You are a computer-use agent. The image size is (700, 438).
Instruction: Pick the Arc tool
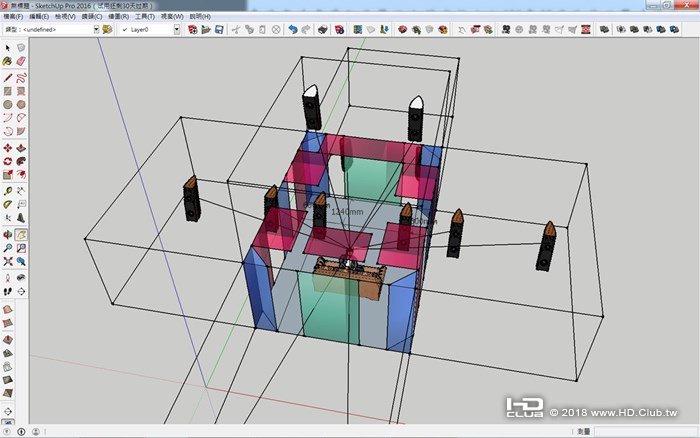[x=8, y=118]
